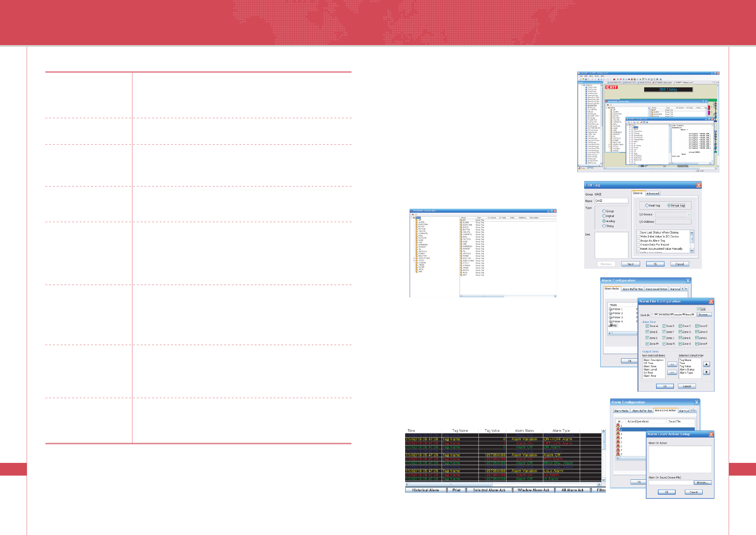Image resolution: width=756 pixels, height=535 pixels.
Task: Click the red EXIT graphic on page
Action: click(x=612, y=87)
